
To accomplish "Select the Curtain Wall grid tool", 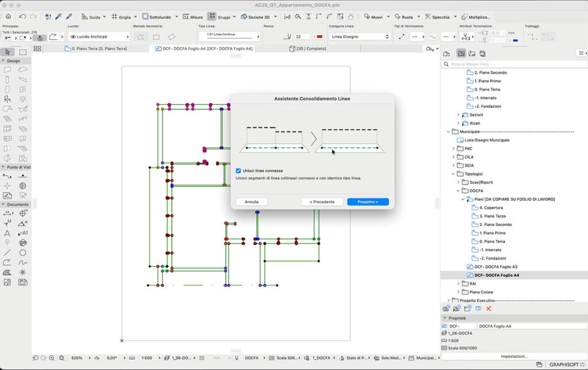I will click(7, 128).
